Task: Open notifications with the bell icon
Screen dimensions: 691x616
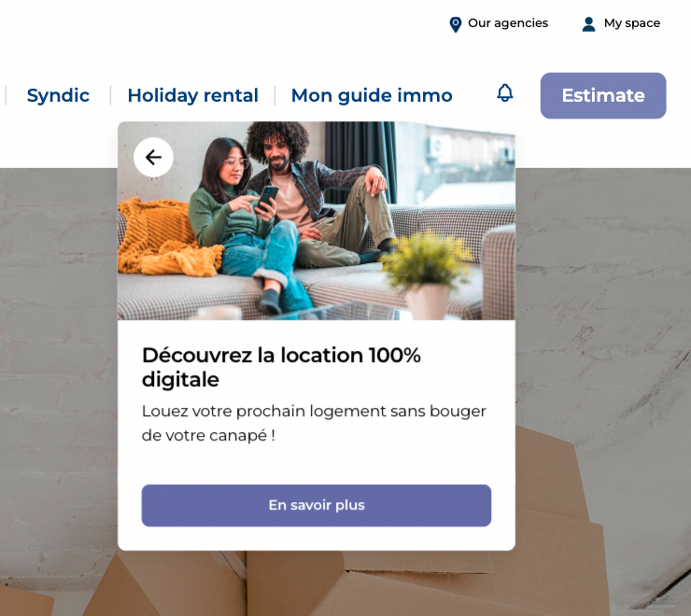Action: point(505,93)
